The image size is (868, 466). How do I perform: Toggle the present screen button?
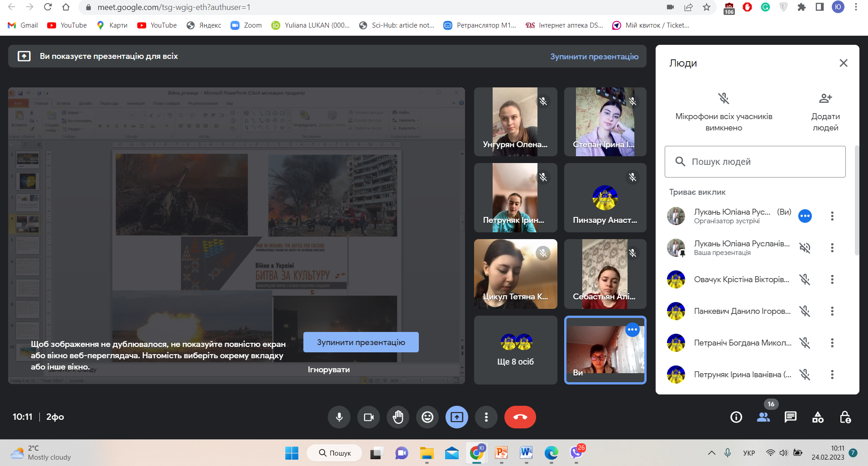pyautogui.click(x=456, y=417)
